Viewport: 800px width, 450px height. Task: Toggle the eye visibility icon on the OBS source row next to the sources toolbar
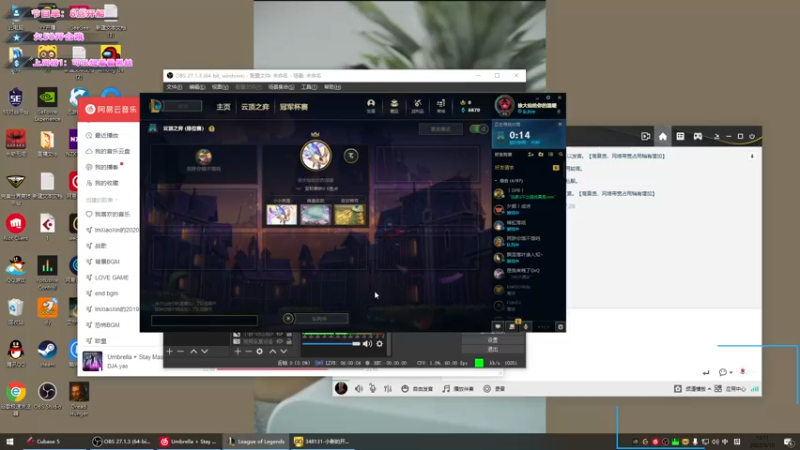(x=280, y=341)
